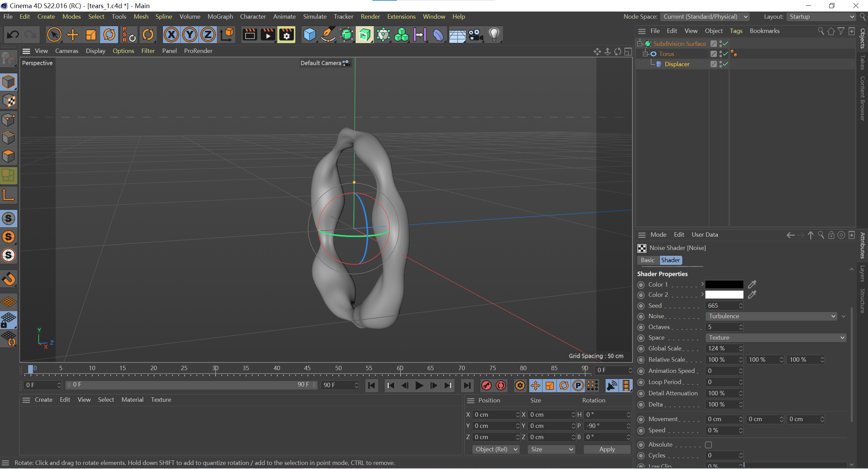
Task: Select the Move tool in the toolbar
Action: point(72,35)
